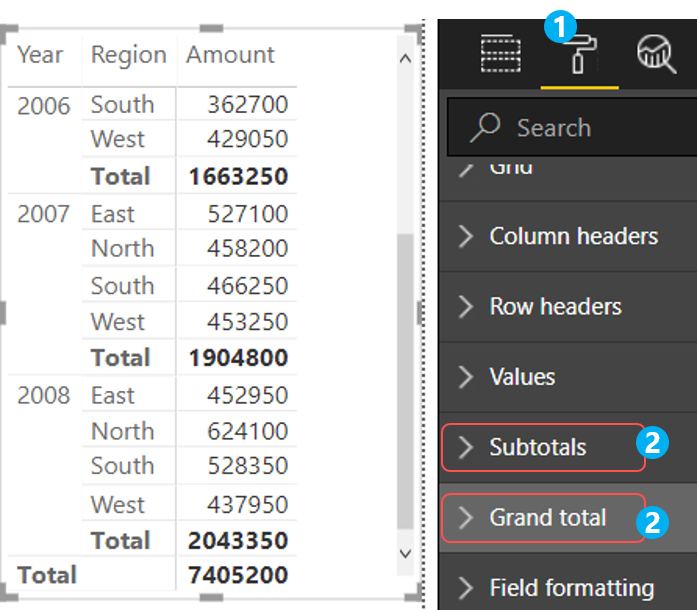Select West region under 2008
Viewport: 697px width, 610px height.
pyautogui.click(x=117, y=505)
